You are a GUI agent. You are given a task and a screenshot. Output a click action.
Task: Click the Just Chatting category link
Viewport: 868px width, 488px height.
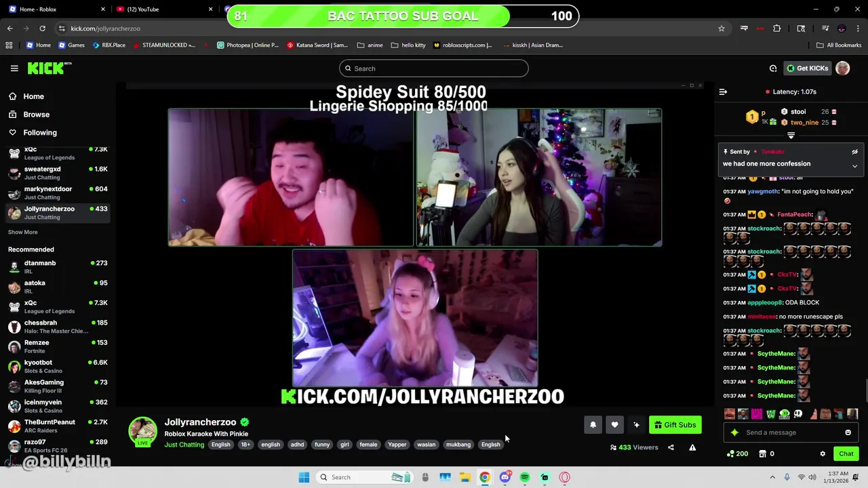184,445
